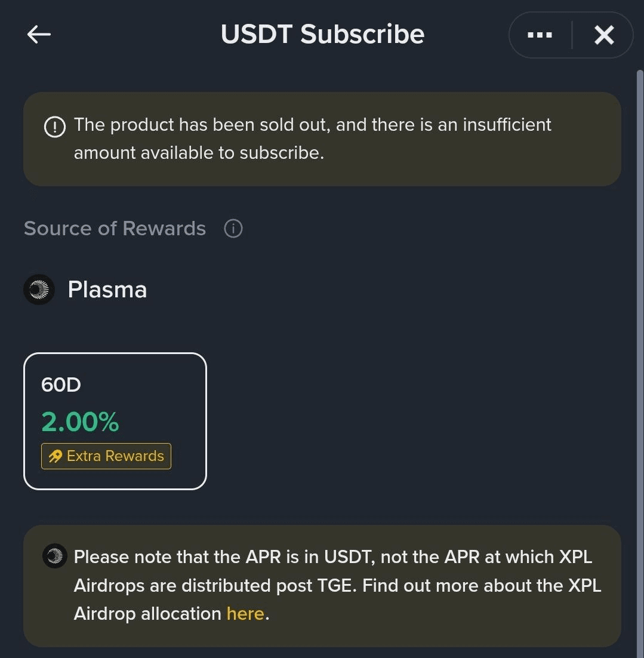Go back using the left arrow

[39, 35]
